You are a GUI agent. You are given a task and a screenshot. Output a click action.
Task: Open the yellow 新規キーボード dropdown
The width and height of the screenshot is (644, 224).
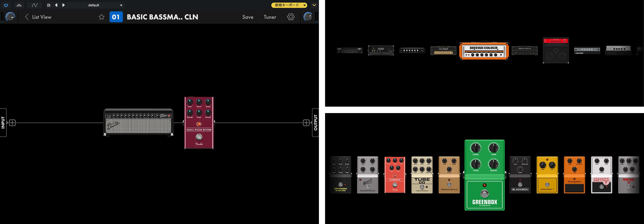click(x=289, y=5)
